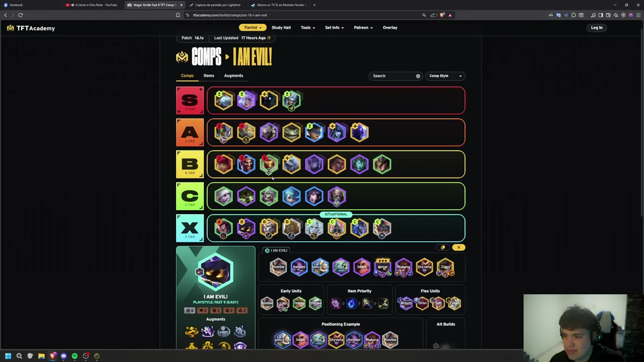Click the purple wand augment icon under Augments
The width and height of the screenshot is (644, 362).
pos(207,331)
